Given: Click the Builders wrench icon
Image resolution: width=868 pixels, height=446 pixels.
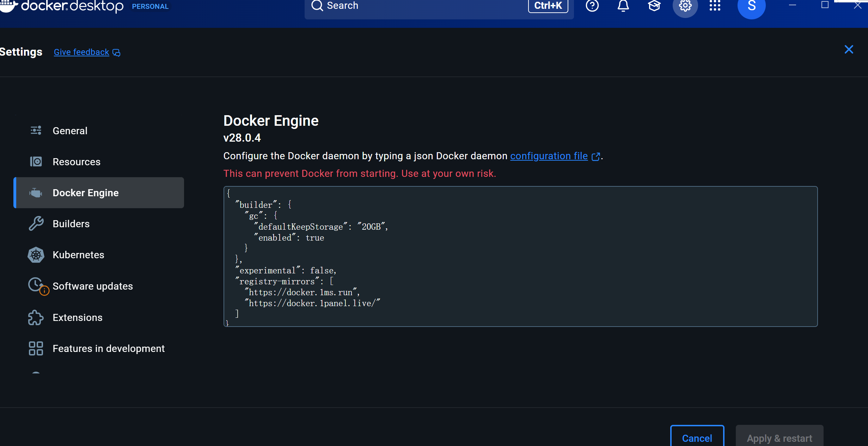Looking at the screenshot, I should coord(36,224).
